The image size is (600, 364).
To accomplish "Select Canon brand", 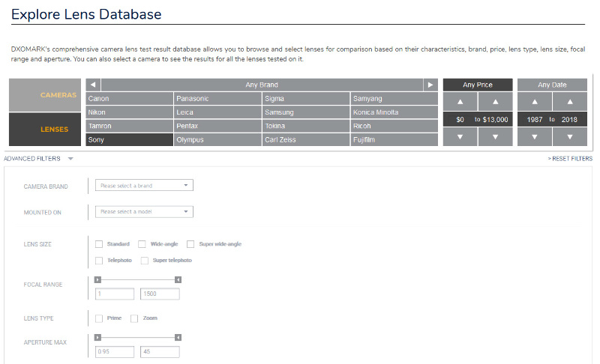I will [x=129, y=99].
